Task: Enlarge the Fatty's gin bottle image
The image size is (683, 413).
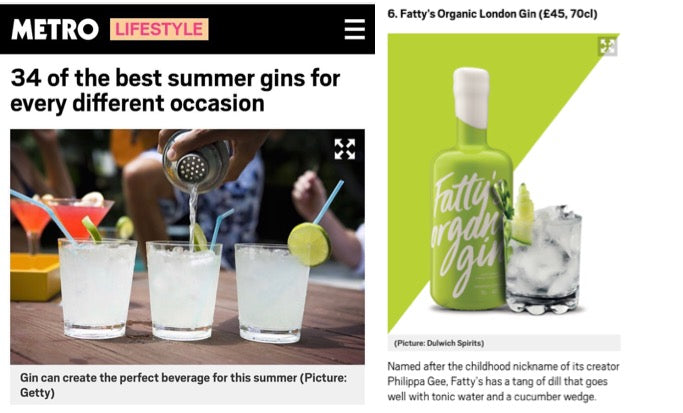Action: click(607, 46)
